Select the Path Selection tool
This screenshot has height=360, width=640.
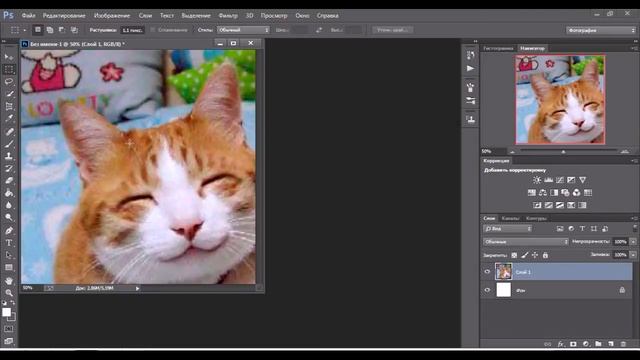tap(9, 255)
